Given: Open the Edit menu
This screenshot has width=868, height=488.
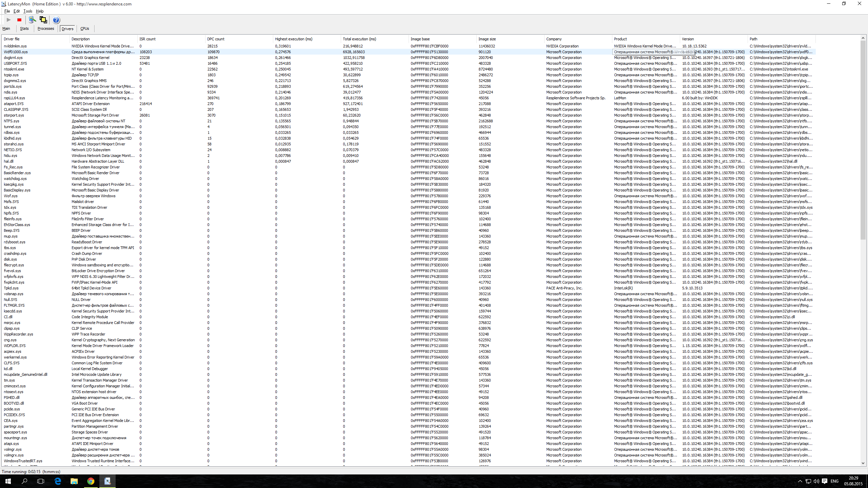Looking at the screenshot, I should (x=16, y=11).
